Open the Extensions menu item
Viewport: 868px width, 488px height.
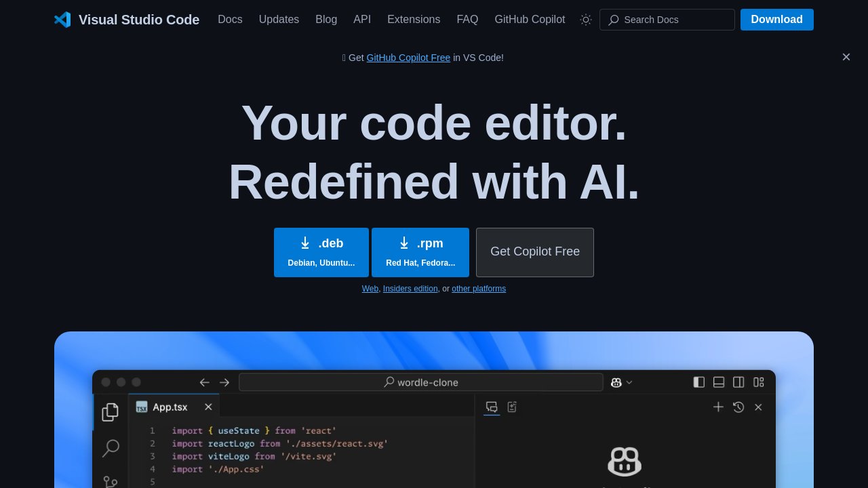click(414, 20)
